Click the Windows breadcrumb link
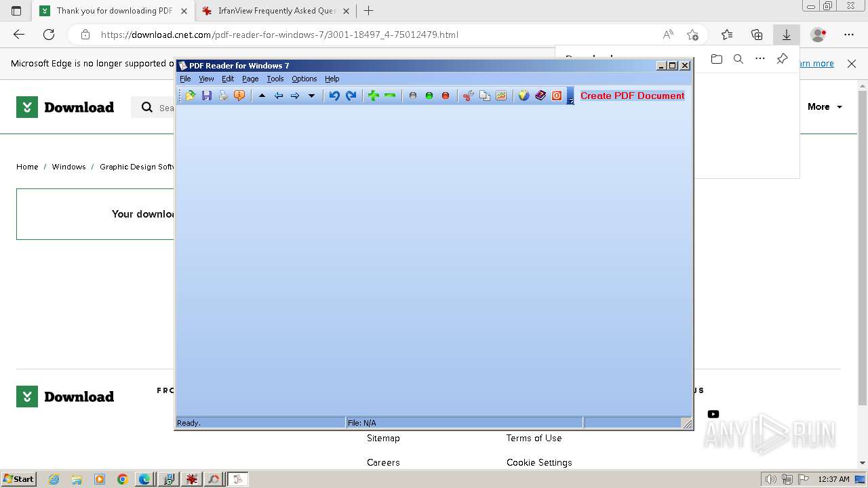Viewport: 868px width, 488px height. pyautogui.click(x=68, y=167)
